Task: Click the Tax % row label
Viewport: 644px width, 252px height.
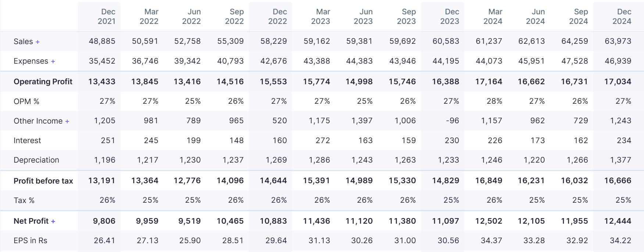Action: click(24, 200)
